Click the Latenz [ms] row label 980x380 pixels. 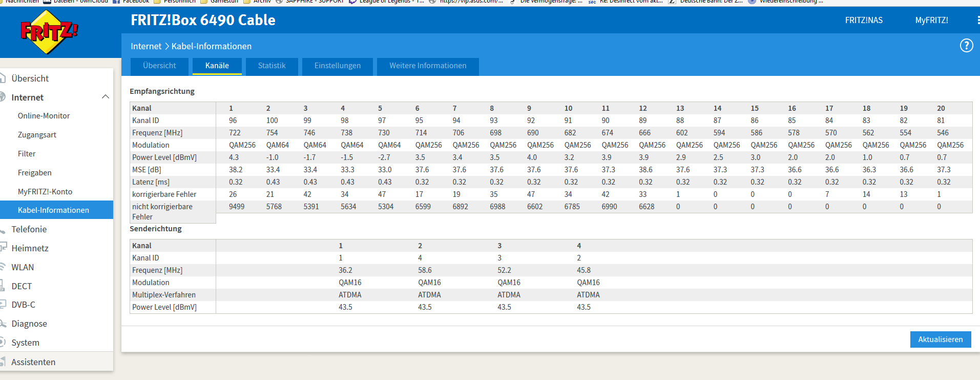click(151, 182)
